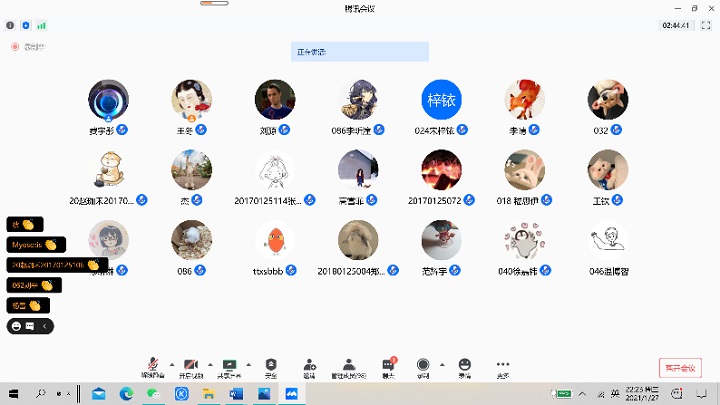Click the 梓铱 participant blue avatar
Viewport: 720px width, 405px height.
tap(441, 100)
